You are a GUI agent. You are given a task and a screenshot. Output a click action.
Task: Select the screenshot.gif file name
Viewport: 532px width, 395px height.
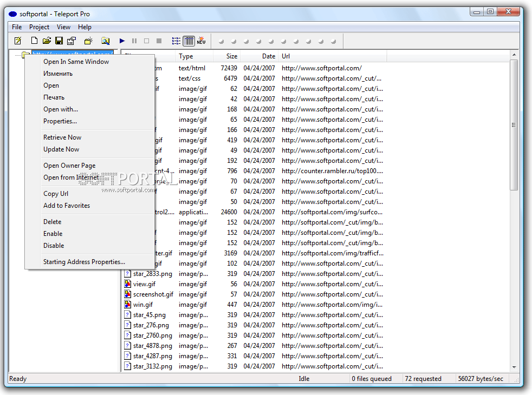(153, 294)
